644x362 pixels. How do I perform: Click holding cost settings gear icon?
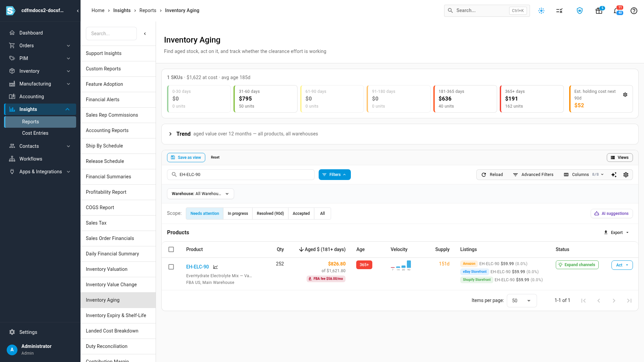[x=625, y=95]
